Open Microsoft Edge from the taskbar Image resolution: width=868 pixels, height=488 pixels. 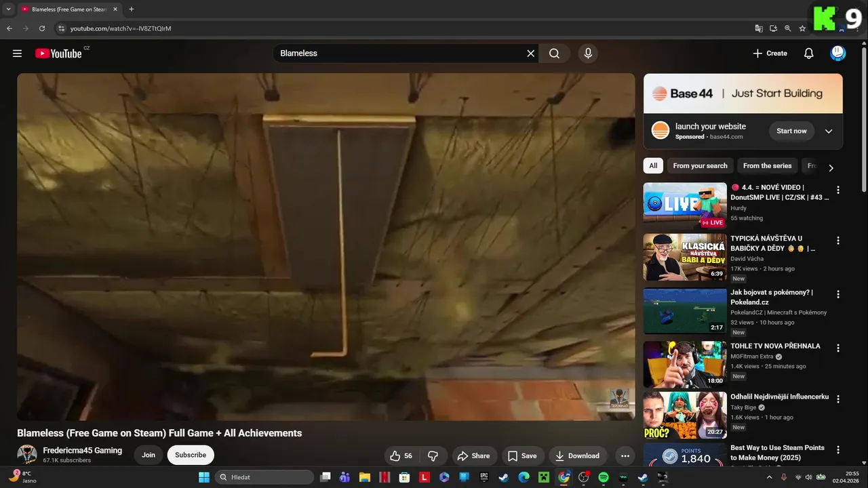(x=524, y=477)
